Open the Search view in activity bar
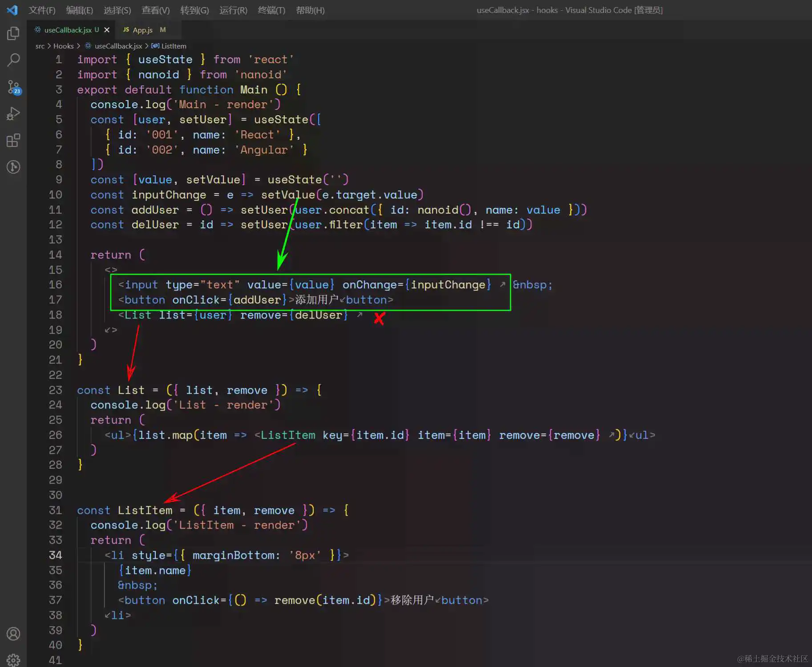This screenshot has width=812, height=667. tap(13, 60)
